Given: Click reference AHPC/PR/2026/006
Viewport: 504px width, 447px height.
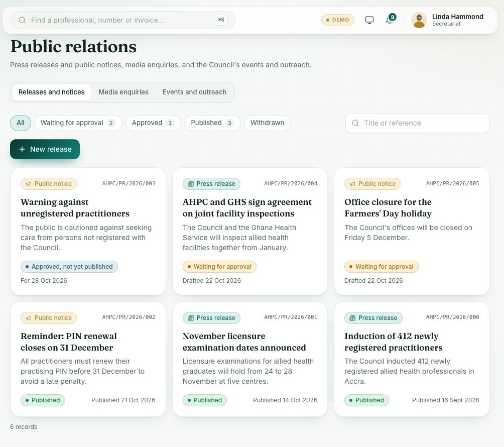Looking at the screenshot, I should coord(453,317).
